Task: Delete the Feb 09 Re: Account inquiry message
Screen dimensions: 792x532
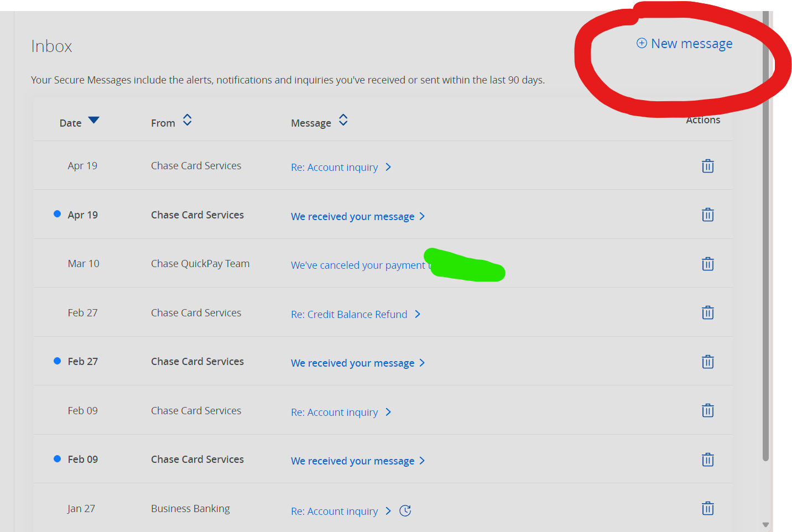Action: (707, 410)
